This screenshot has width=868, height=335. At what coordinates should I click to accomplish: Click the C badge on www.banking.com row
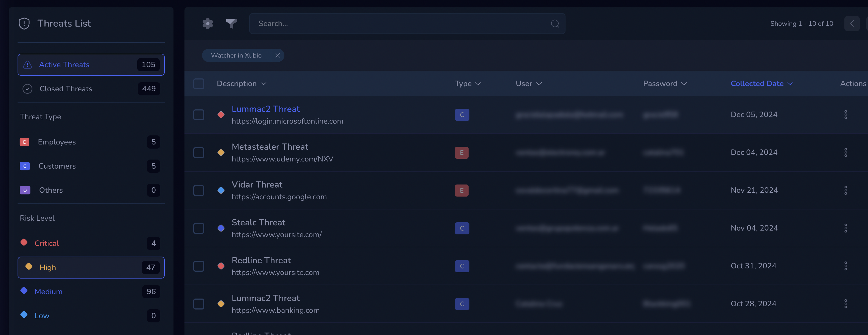pyautogui.click(x=462, y=304)
